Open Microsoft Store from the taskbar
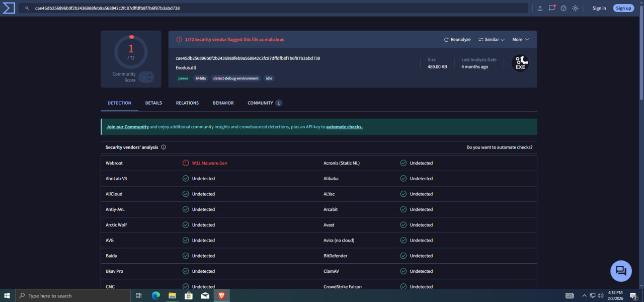 point(188,295)
